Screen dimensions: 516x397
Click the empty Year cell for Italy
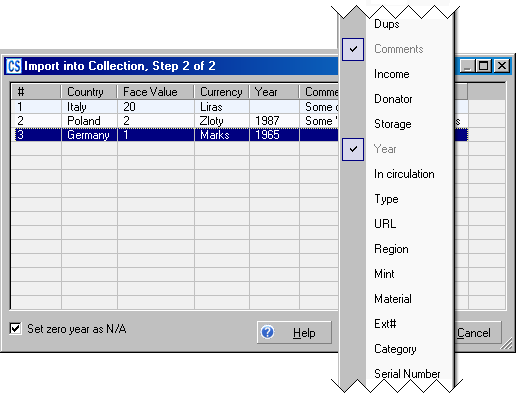pos(274,107)
